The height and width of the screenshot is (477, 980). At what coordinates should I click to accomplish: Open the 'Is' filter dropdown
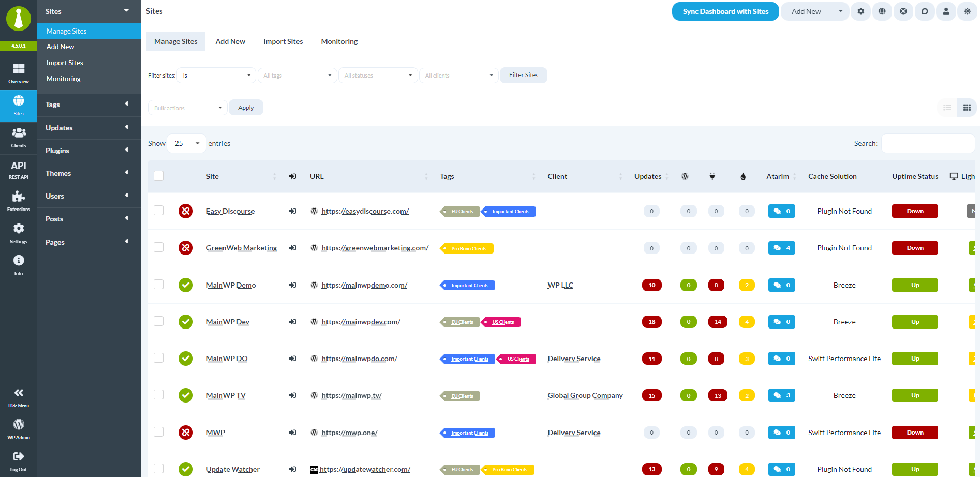pyautogui.click(x=216, y=76)
